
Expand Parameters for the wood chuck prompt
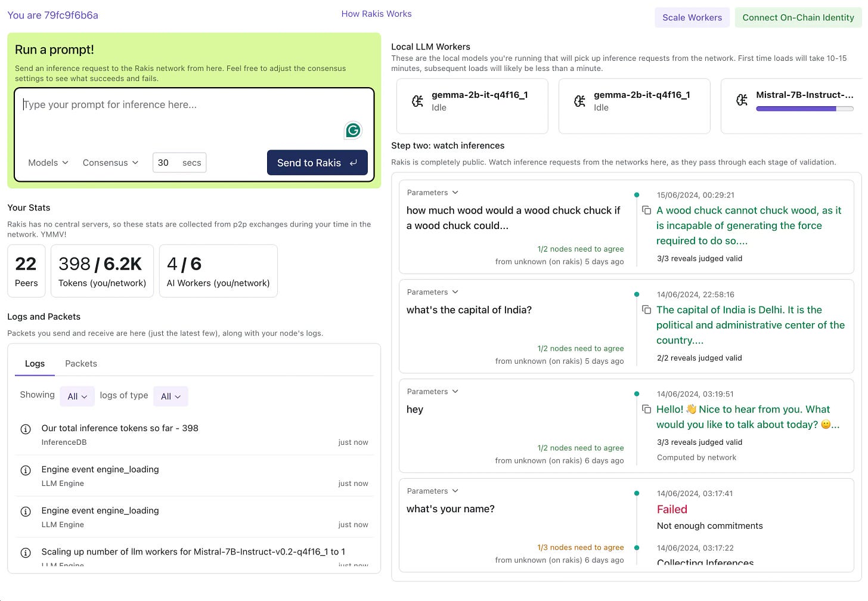click(433, 193)
